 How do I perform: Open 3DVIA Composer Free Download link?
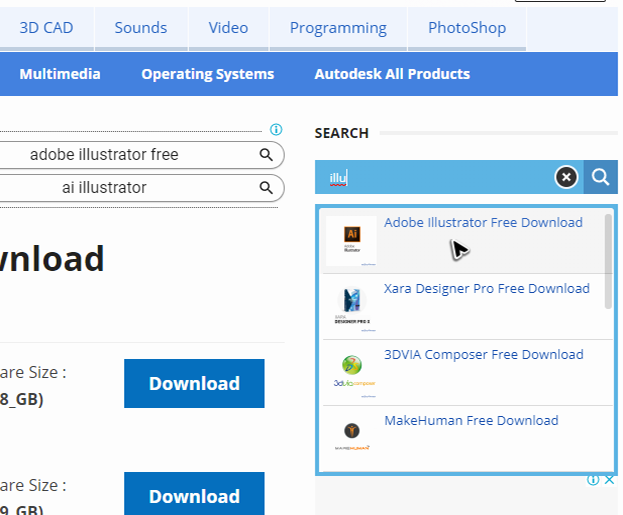pyautogui.click(x=484, y=354)
